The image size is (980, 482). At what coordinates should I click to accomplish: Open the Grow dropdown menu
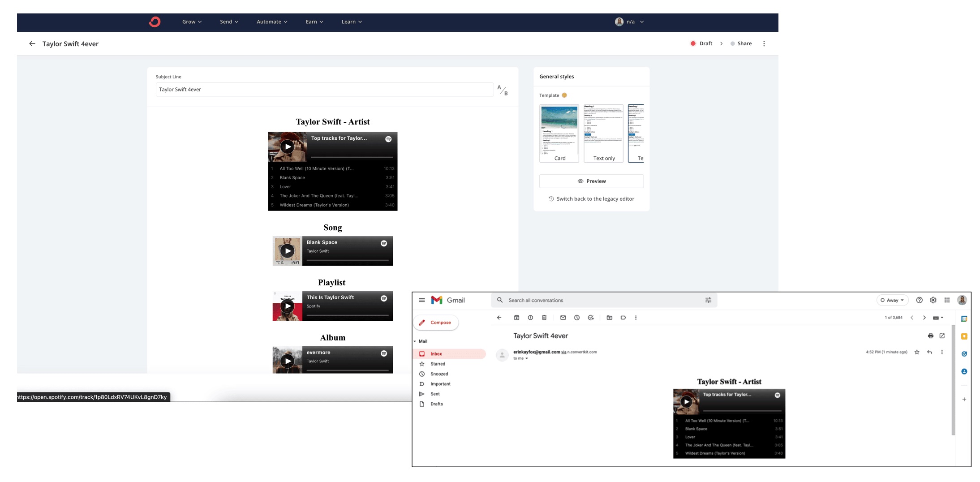click(192, 22)
